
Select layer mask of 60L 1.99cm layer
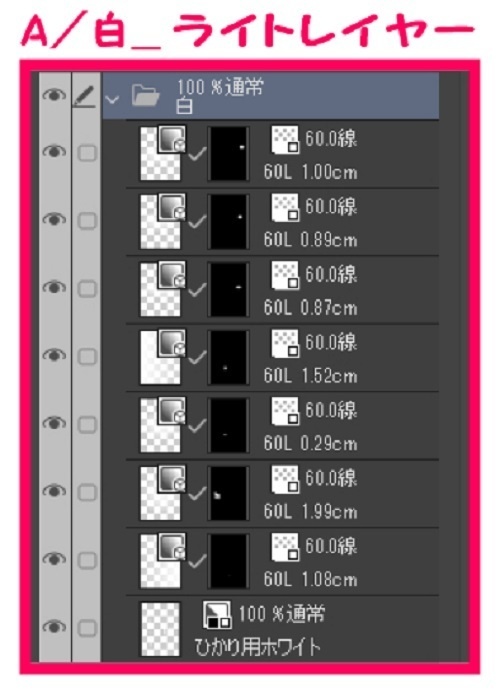coord(228,493)
